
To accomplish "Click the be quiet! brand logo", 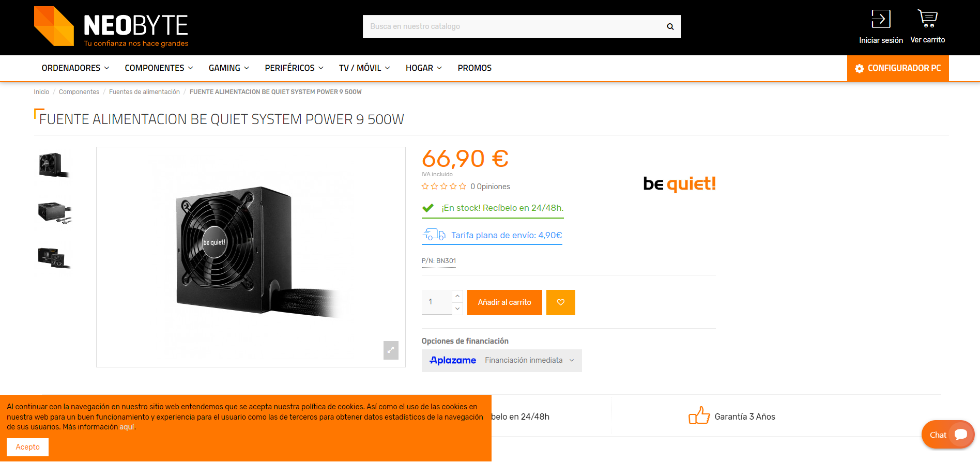I will [x=679, y=183].
